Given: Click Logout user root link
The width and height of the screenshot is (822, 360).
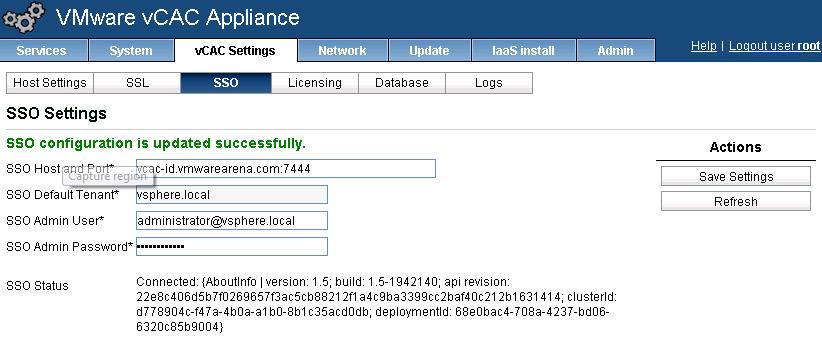Looking at the screenshot, I should (x=774, y=46).
